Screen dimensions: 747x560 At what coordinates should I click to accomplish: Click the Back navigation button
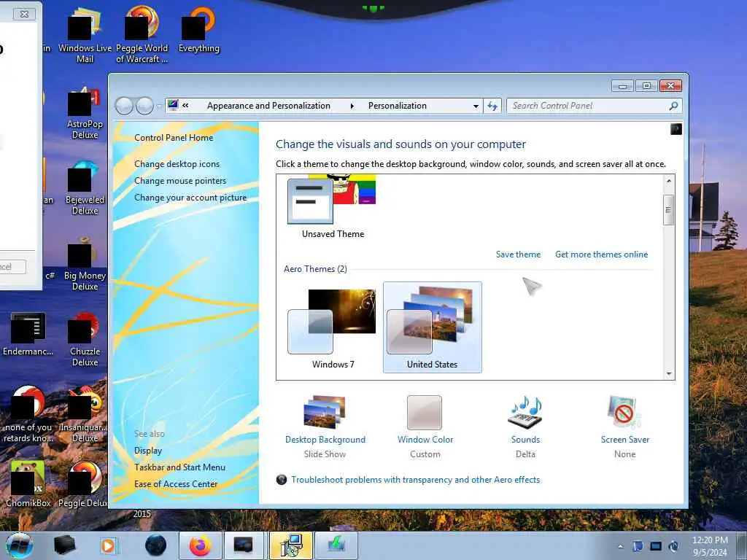point(124,106)
